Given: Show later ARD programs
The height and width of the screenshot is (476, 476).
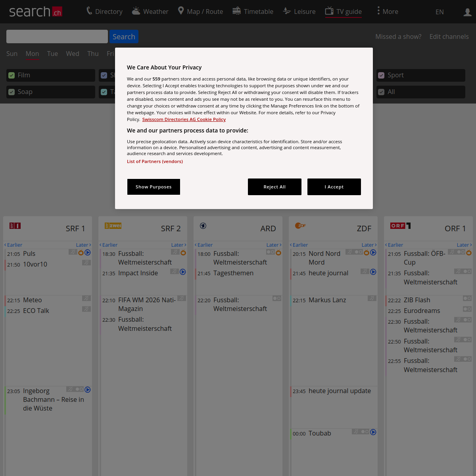Looking at the screenshot, I should [x=274, y=245].
